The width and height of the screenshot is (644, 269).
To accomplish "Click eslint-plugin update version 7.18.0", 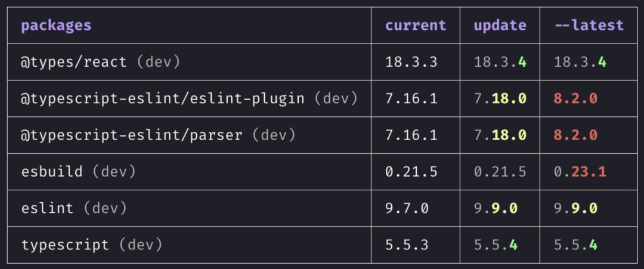I will tap(500, 98).
